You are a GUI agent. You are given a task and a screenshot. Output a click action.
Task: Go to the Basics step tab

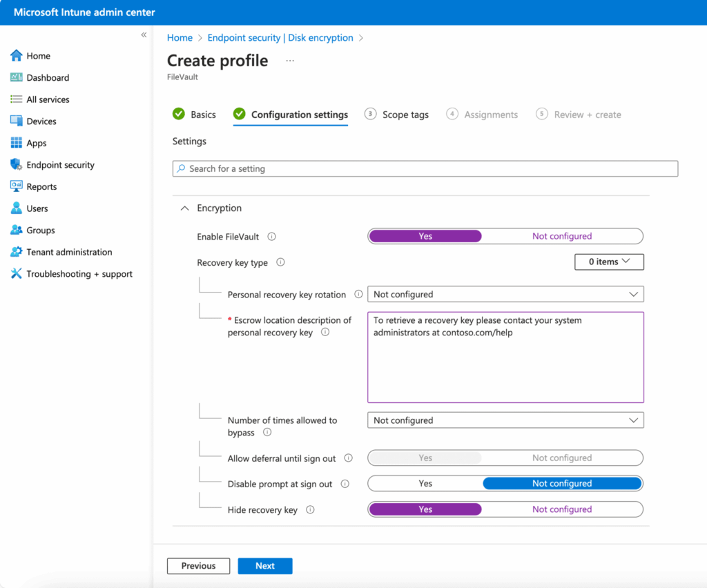(x=195, y=115)
